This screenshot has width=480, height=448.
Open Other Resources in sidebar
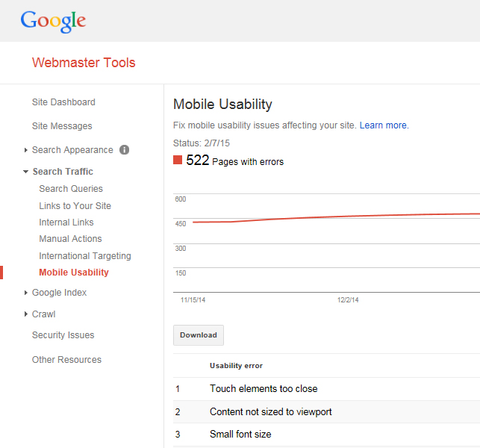(66, 359)
